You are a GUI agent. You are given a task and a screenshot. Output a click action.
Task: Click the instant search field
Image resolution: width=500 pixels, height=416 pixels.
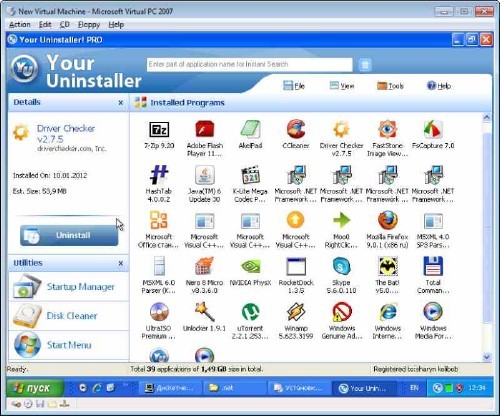coord(249,64)
